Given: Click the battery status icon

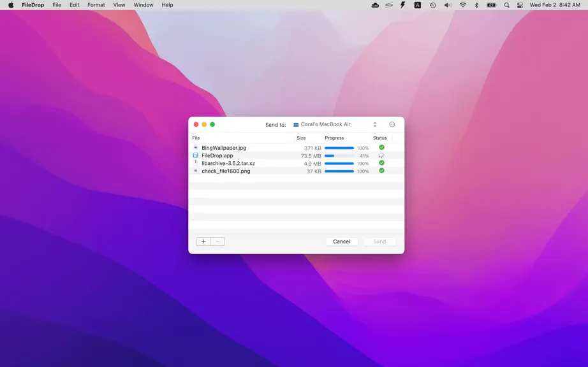Looking at the screenshot, I should (x=491, y=5).
